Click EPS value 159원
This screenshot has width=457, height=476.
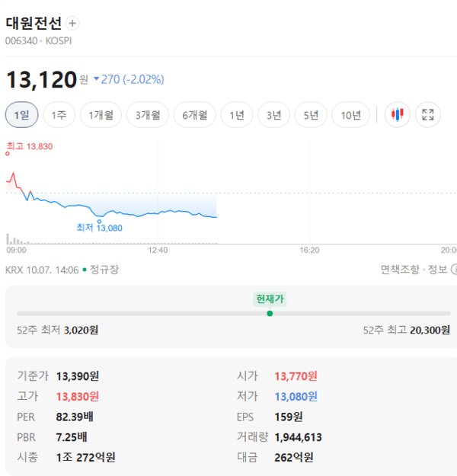(x=289, y=417)
